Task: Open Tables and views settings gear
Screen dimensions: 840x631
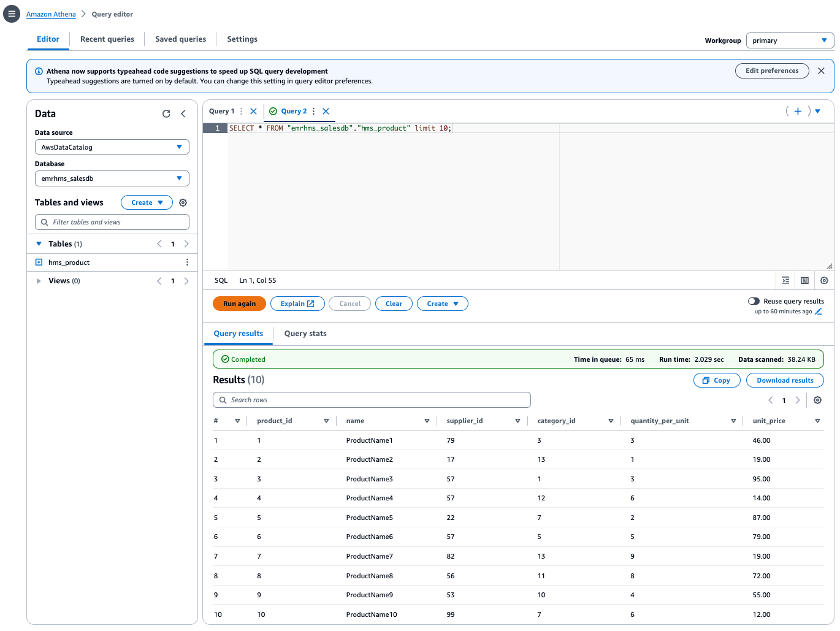Action: pos(183,203)
